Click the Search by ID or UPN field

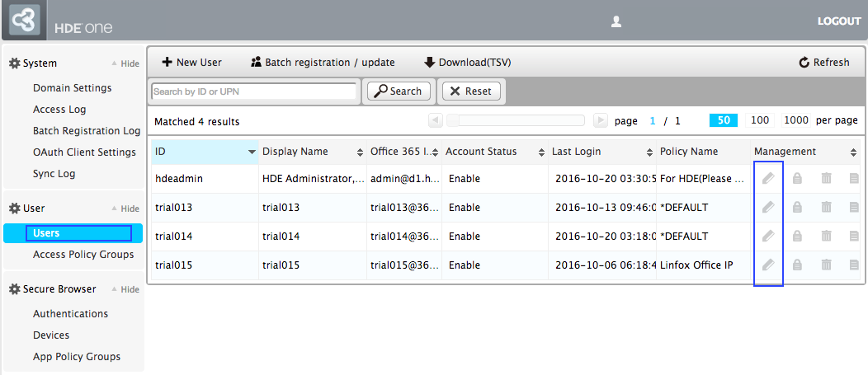tap(253, 91)
